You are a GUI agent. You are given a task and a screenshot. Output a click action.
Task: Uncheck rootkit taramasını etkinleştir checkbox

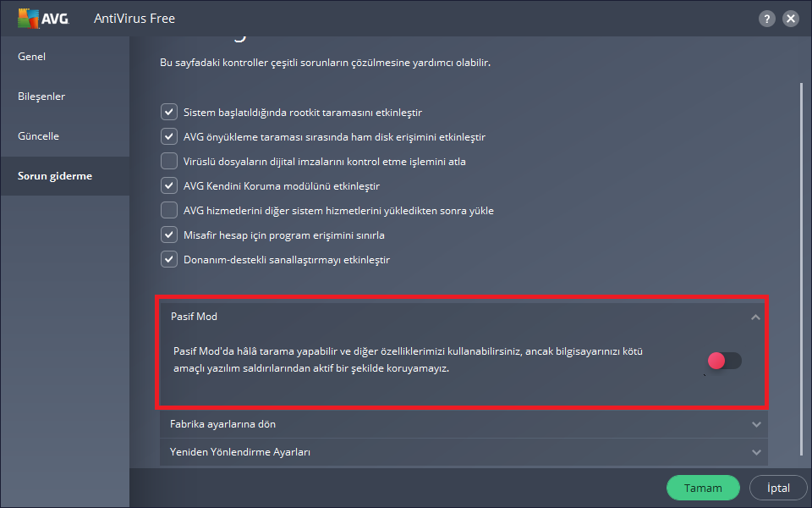[169, 112]
